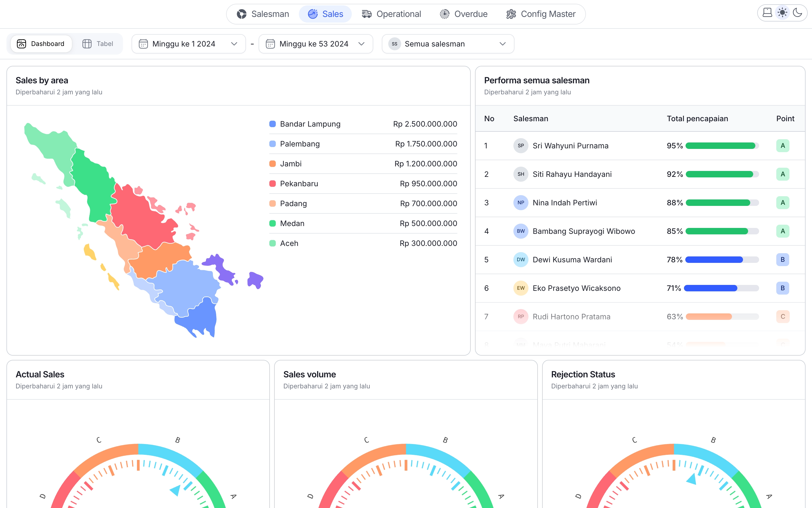Click calendar icon in end week selector

270,44
